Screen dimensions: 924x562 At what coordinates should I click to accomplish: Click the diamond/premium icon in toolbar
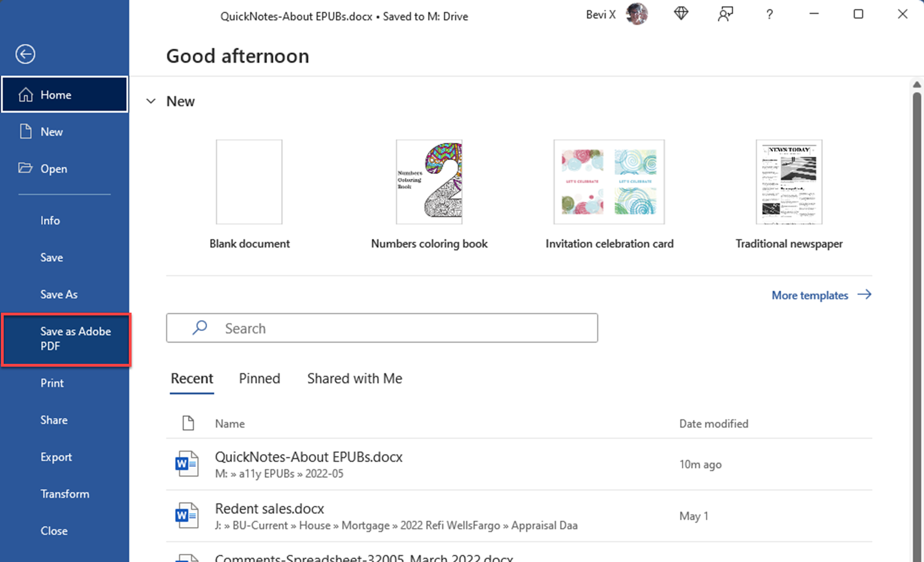(x=680, y=14)
